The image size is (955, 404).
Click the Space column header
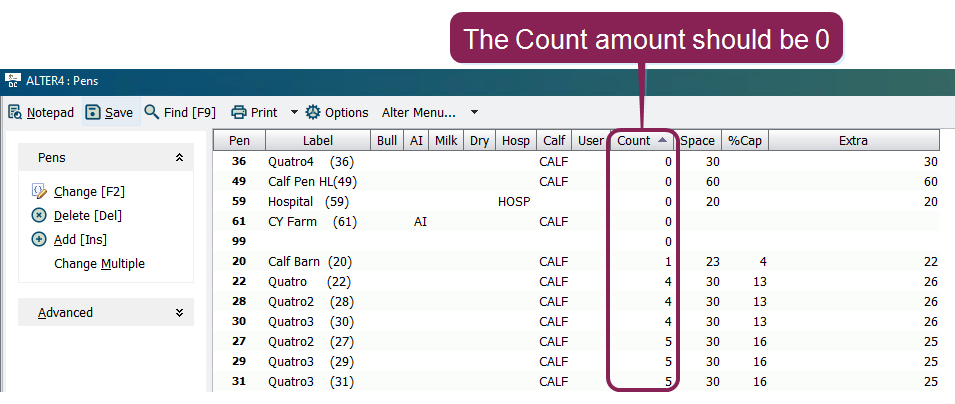[x=697, y=140]
